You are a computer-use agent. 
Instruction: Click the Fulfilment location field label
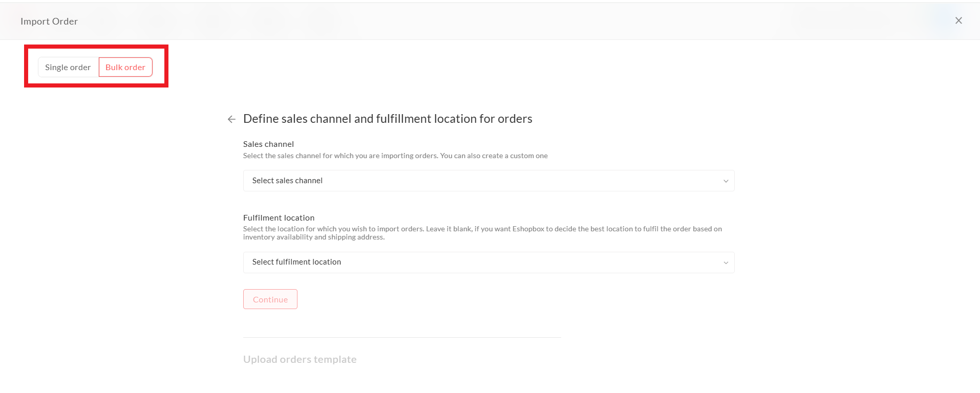tap(279, 218)
